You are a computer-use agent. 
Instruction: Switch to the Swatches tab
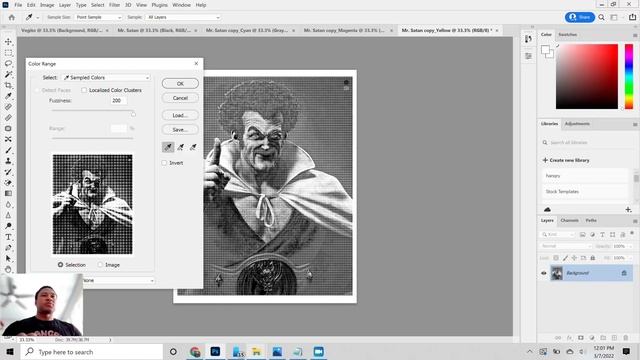point(567,35)
